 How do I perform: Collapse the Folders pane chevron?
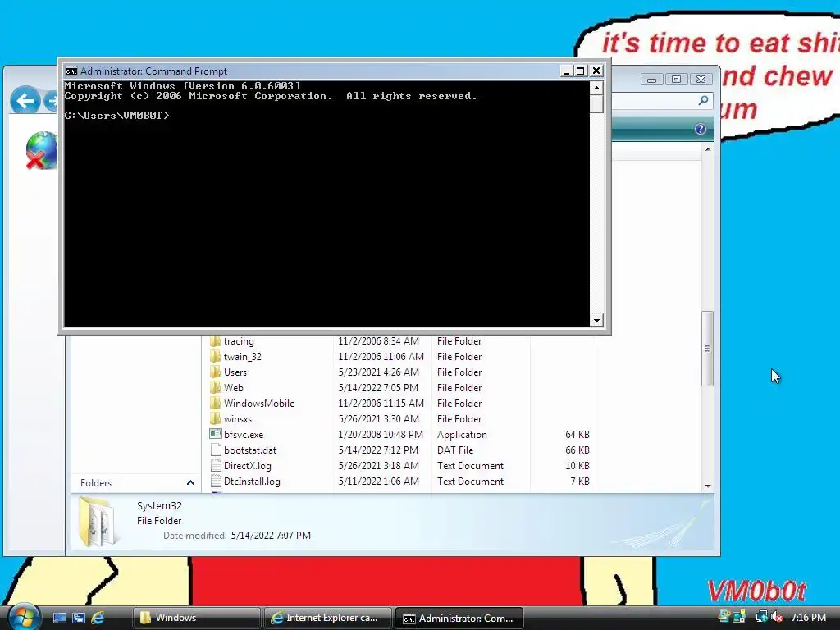(x=190, y=482)
